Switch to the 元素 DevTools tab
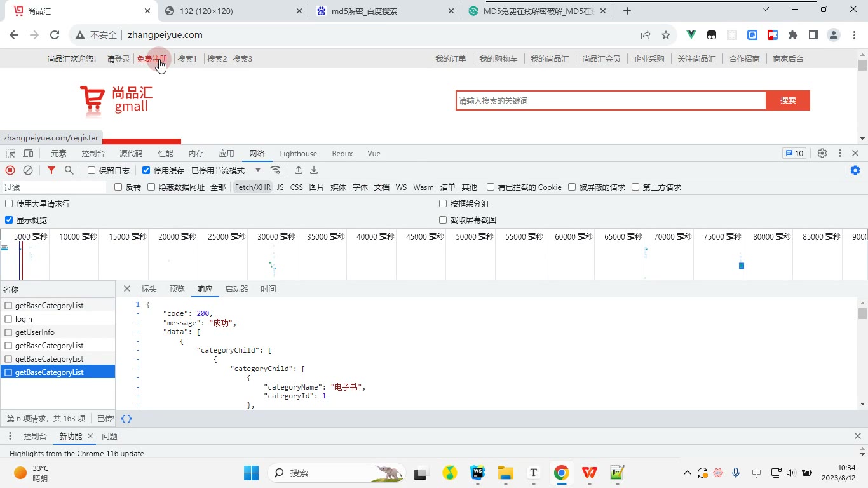The image size is (868, 488). coord(58,154)
